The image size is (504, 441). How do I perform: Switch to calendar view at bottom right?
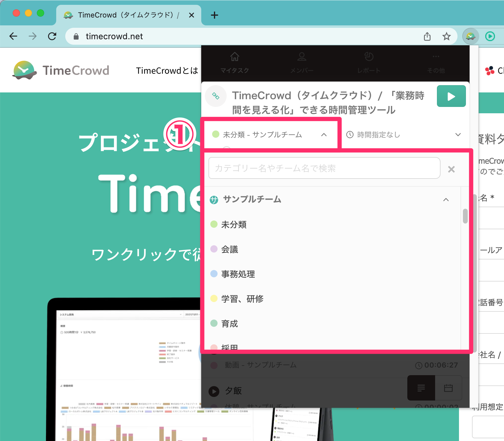click(x=448, y=388)
